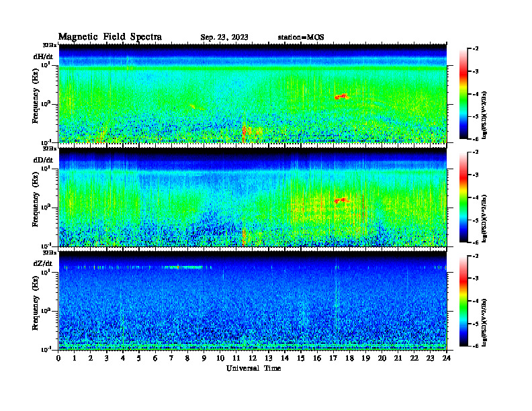
Task: Click the hour 0 tick label
Action: coord(58,358)
